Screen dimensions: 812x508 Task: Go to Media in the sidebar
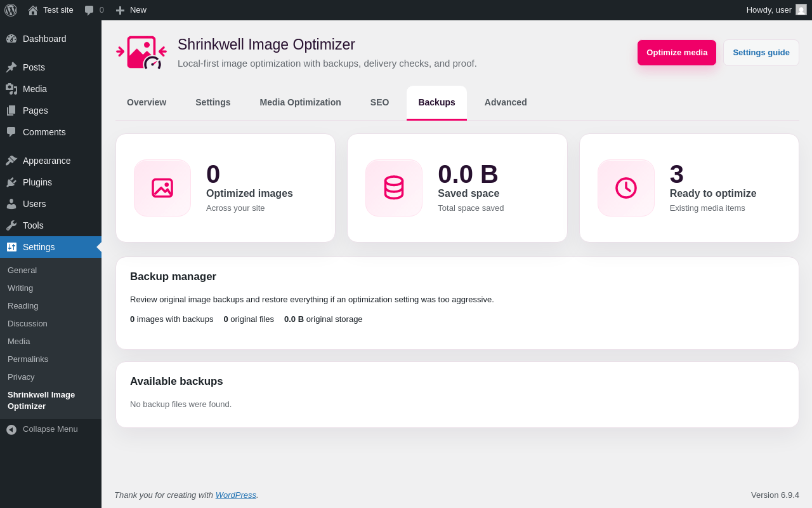coord(51,89)
